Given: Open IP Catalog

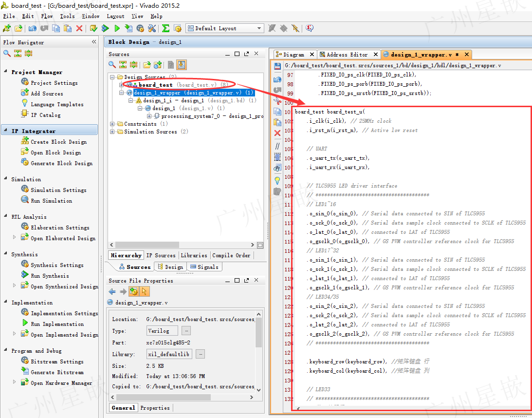Looking at the screenshot, I should [45, 115].
